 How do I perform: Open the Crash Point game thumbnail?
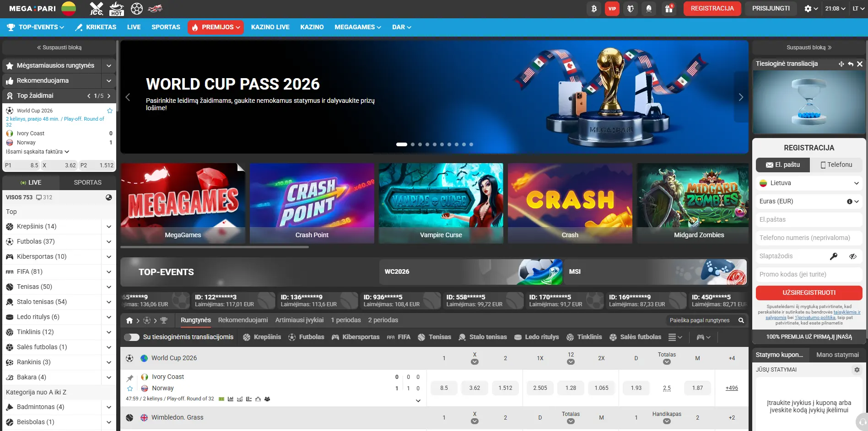[312, 203]
